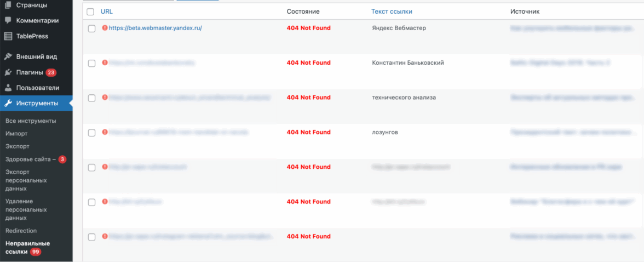Check the box for beta.webmaster.yandex.ru row
The height and width of the screenshot is (262, 644).
(92, 29)
